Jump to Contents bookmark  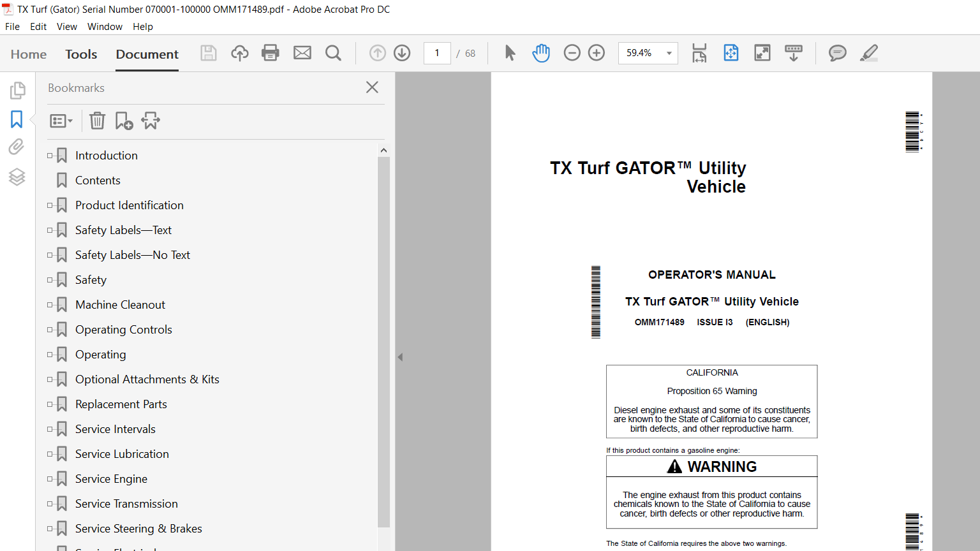coord(98,180)
